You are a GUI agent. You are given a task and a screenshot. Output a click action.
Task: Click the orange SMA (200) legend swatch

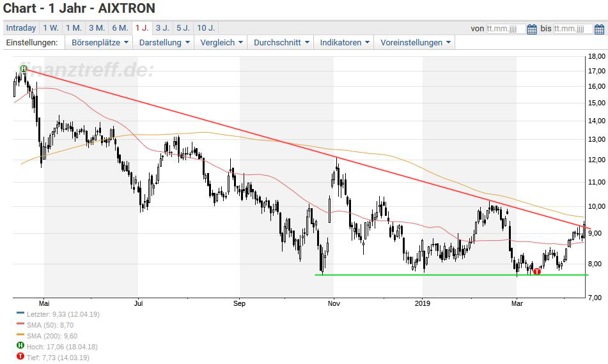click(x=20, y=334)
